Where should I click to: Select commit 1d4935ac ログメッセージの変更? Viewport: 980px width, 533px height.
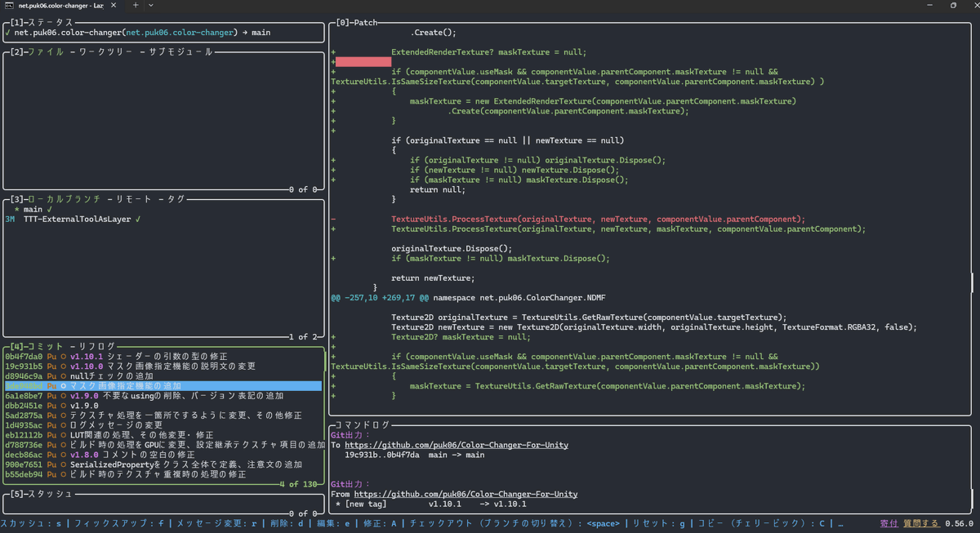tap(163, 424)
